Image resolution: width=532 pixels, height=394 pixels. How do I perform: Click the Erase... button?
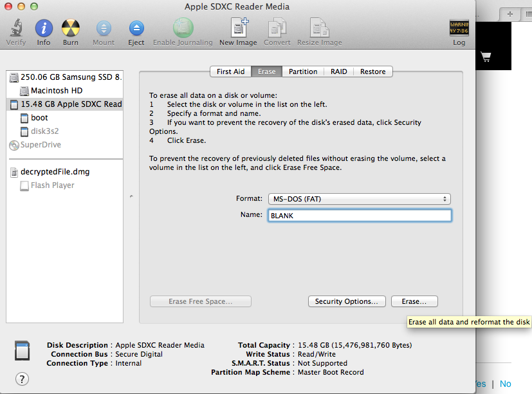(x=414, y=301)
